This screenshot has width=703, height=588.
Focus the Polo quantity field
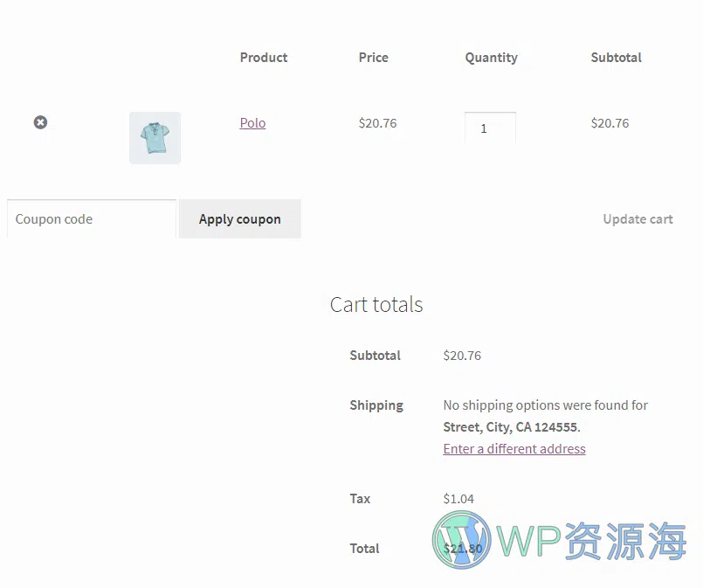(x=489, y=128)
